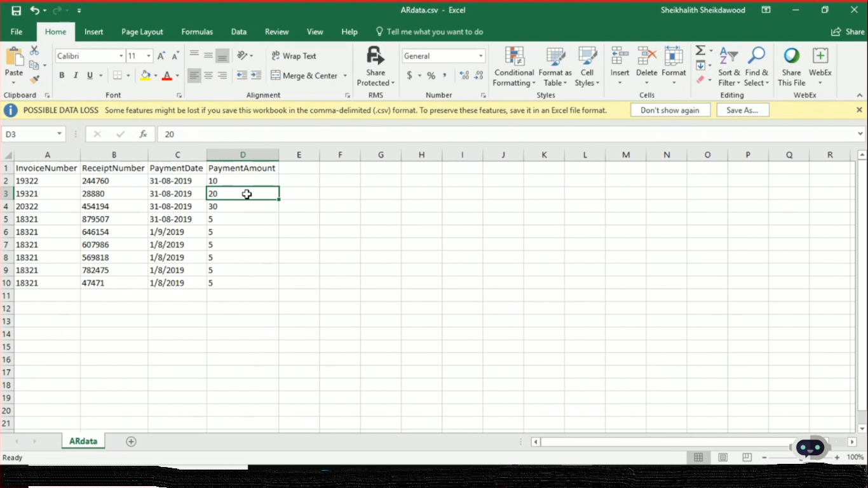868x488 pixels.
Task: Toggle Italic formatting
Action: (76, 76)
